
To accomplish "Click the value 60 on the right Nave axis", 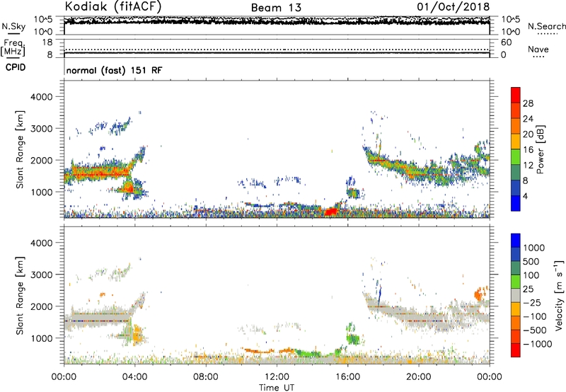I will click(x=507, y=42).
